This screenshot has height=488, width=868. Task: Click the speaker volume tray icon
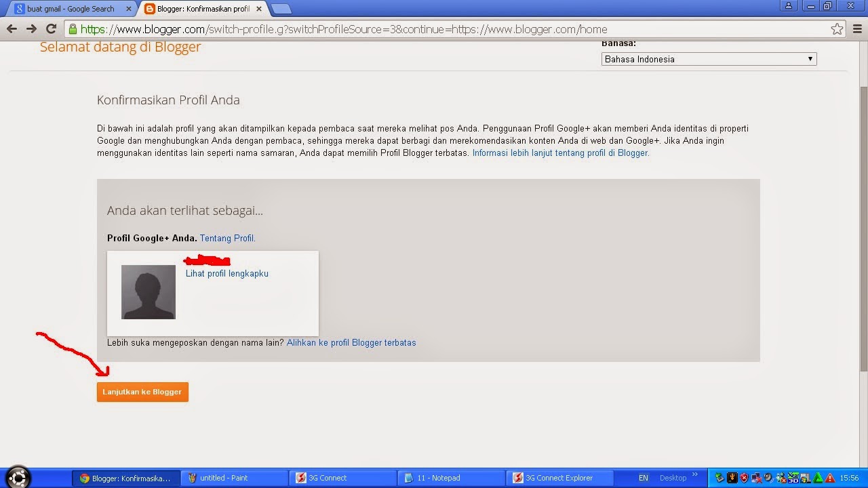[x=768, y=478]
